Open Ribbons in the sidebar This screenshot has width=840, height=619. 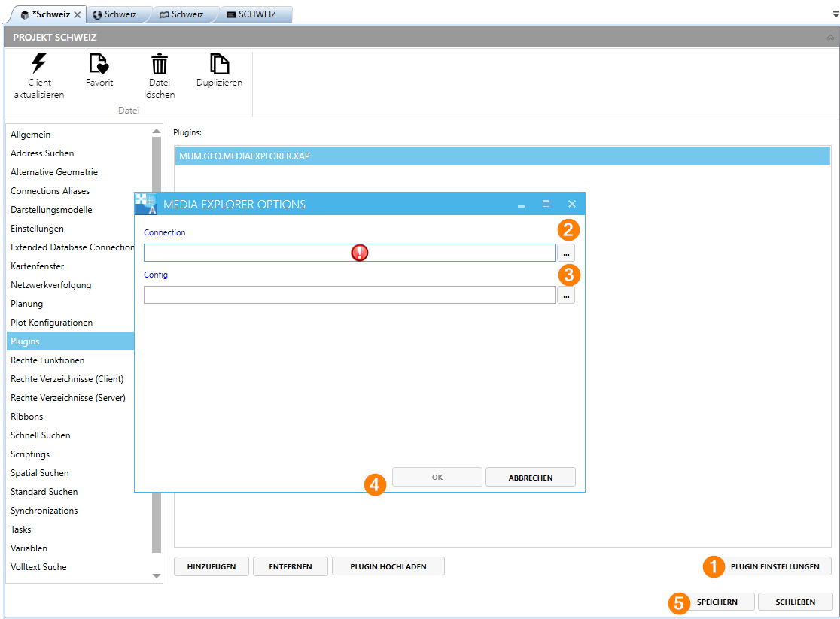point(27,417)
